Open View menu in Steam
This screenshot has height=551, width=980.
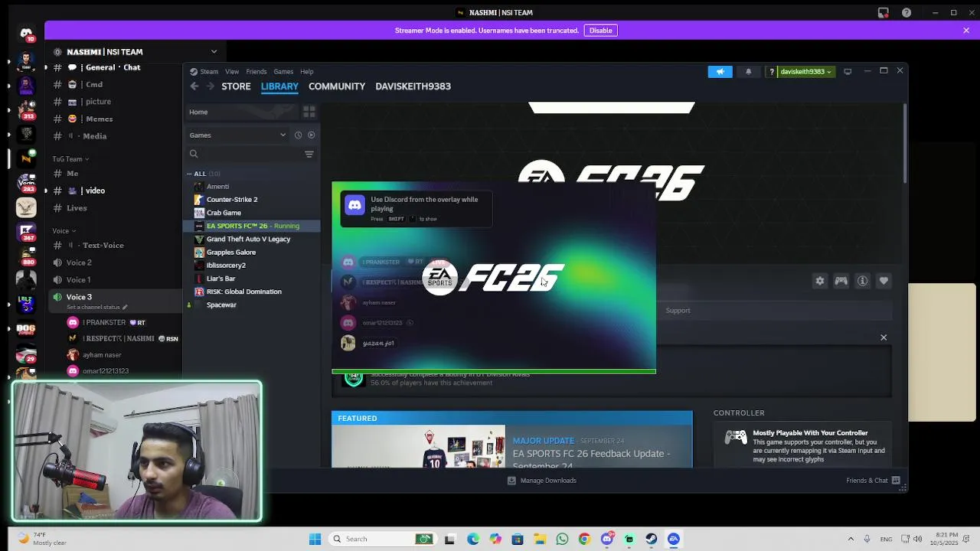[232, 72]
